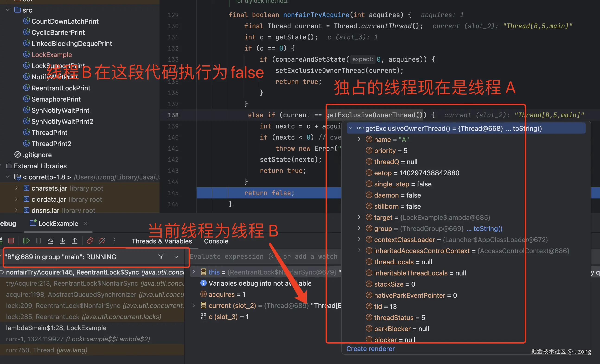Click the Step Over icon
The width and height of the screenshot is (600, 364).
coord(50,241)
